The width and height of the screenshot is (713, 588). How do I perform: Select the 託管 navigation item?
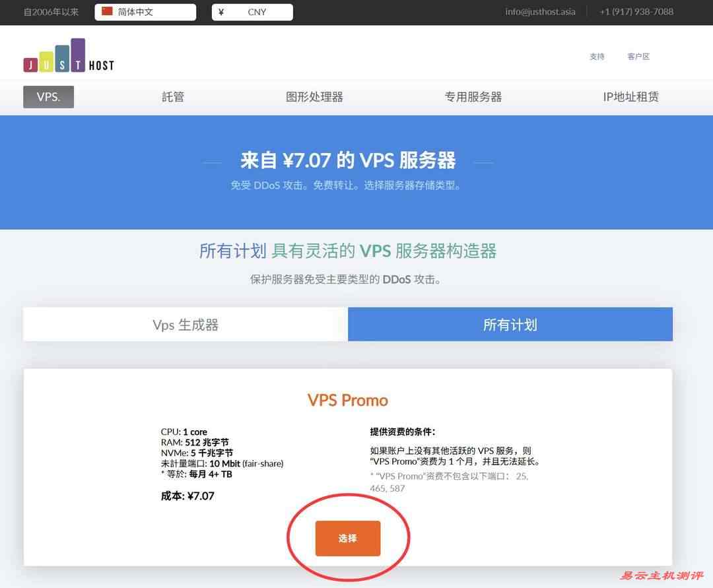point(173,97)
